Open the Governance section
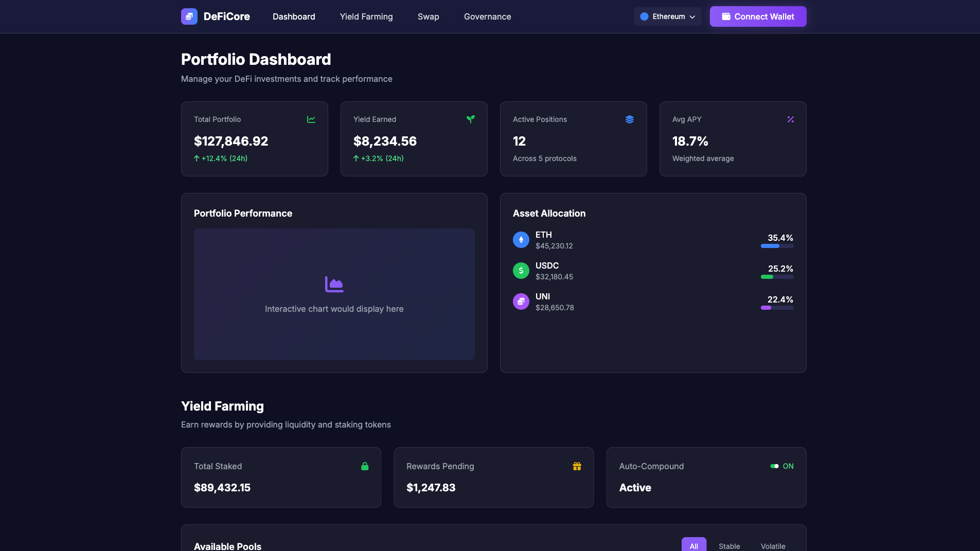Screen dimensions: 980x551 click(487, 16)
